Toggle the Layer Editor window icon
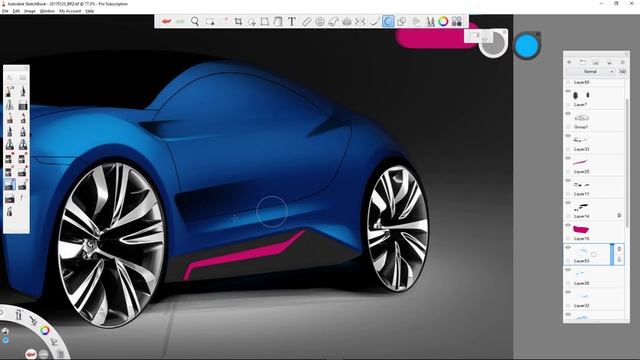The height and width of the screenshot is (360, 640). (416, 21)
